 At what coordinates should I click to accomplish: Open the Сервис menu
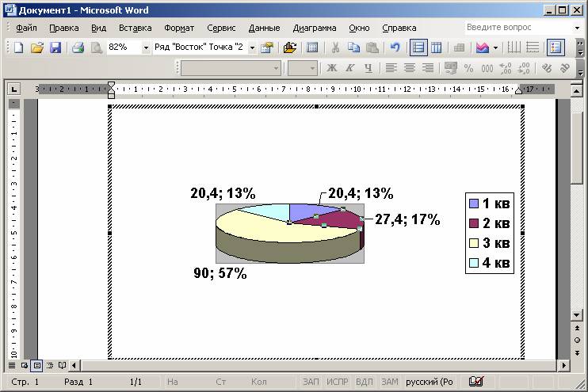(221, 28)
